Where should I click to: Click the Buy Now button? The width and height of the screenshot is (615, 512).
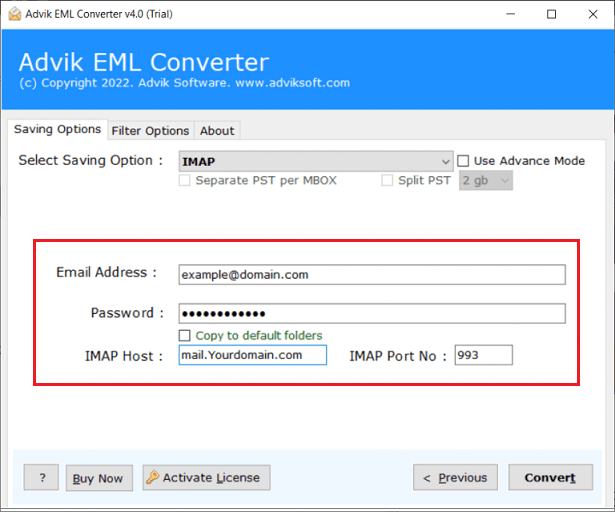(99, 478)
